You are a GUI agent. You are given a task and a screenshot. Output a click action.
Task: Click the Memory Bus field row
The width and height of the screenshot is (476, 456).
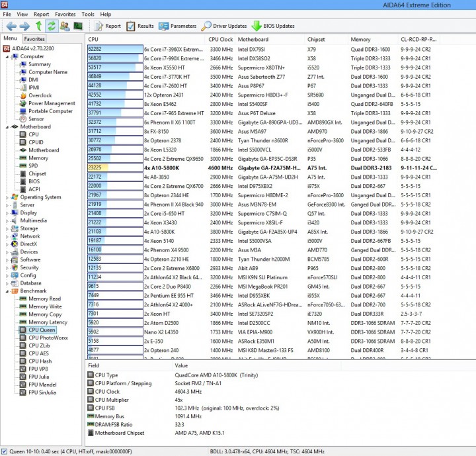pos(212,416)
